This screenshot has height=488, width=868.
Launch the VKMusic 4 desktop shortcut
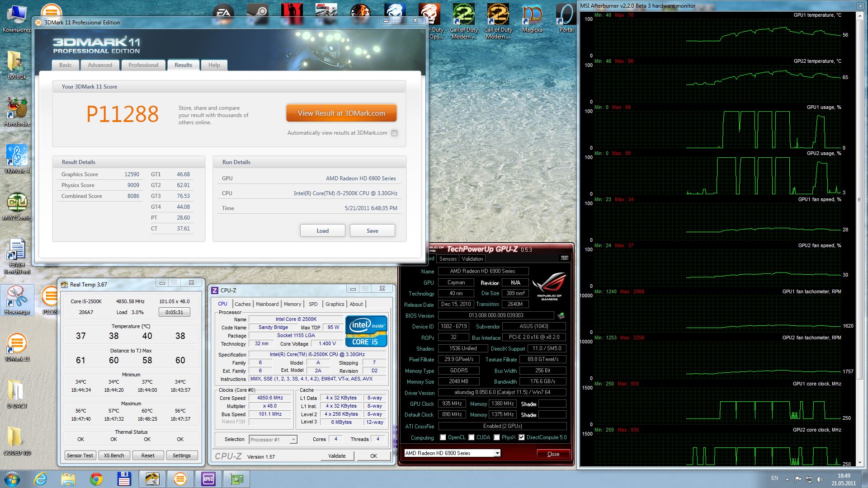(17, 159)
